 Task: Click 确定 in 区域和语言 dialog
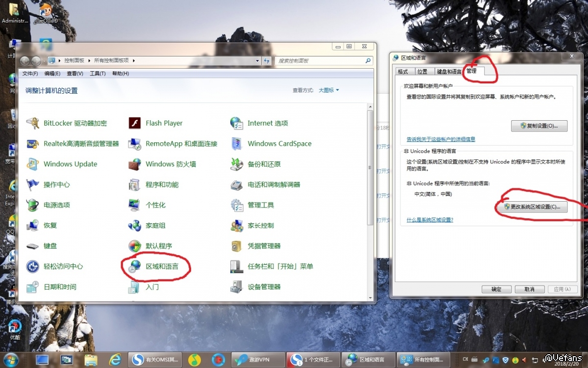pyautogui.click(x=496, y=289)
